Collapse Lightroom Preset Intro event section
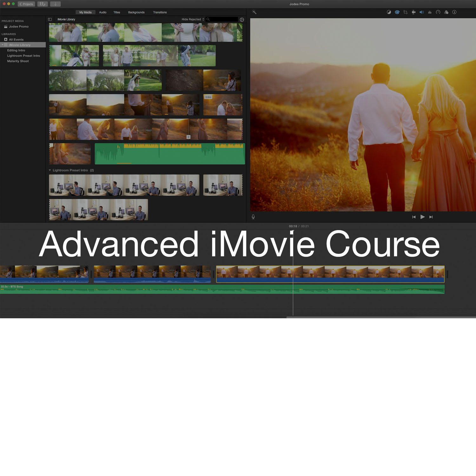The width and height of the screenshot is (476, 476). [x=50, y=170]
